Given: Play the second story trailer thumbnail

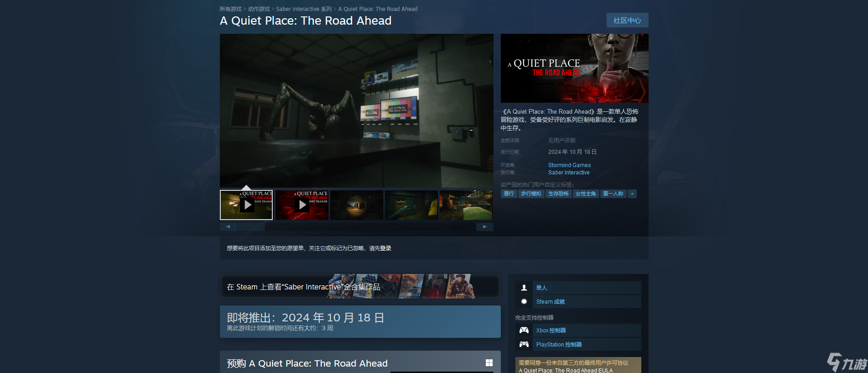Looking at the screenshot, I should point(301,205).
